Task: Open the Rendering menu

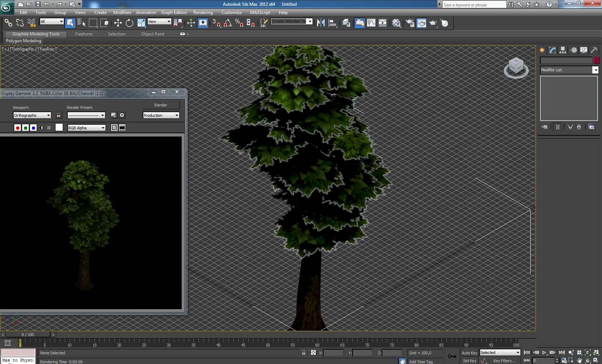Action: 203,13
